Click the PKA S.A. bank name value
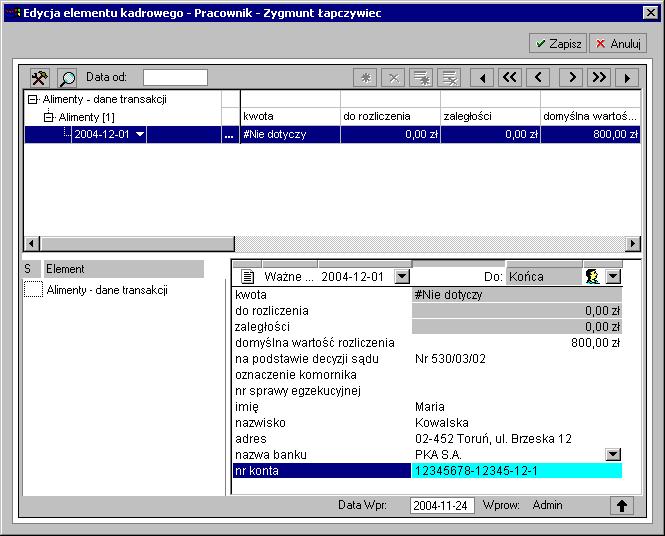 click(x=438, y=455)
